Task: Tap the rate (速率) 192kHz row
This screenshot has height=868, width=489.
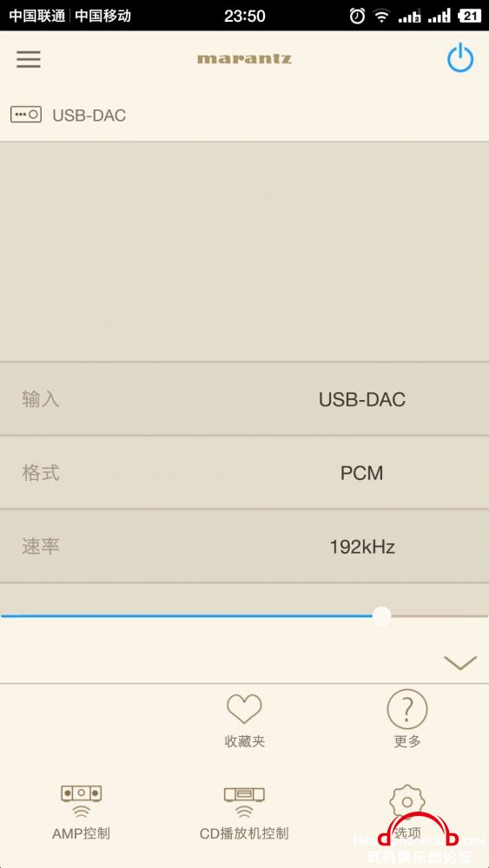Action: click(x=244, y=546)
